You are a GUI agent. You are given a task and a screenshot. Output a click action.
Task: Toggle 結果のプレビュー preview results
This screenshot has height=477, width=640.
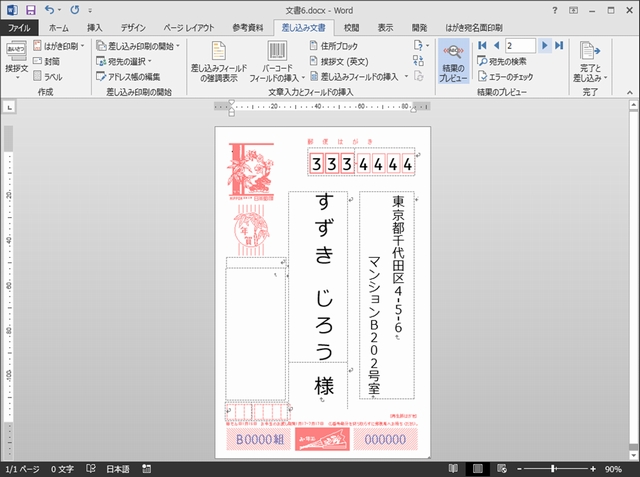pyautogui.click(x=453, y=61)
